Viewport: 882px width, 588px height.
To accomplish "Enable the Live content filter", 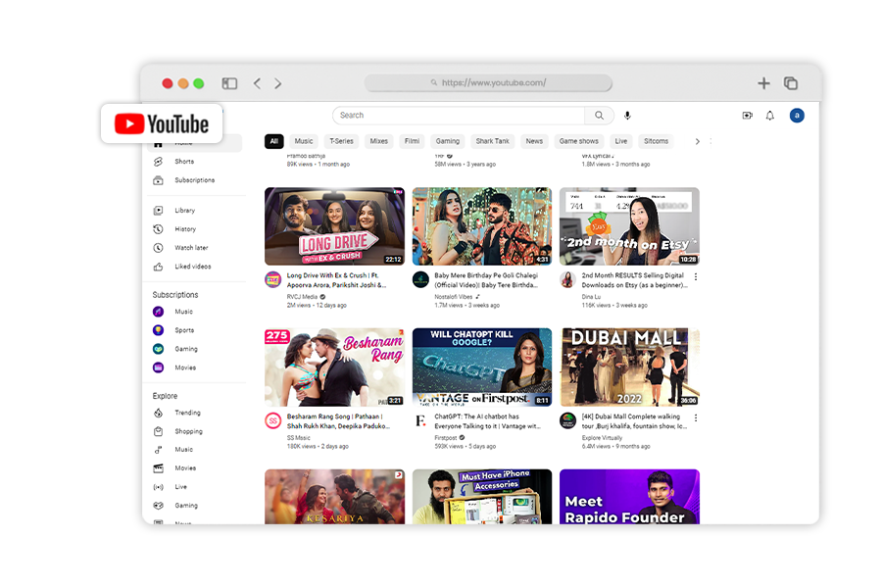I will (x=620, y=140).
